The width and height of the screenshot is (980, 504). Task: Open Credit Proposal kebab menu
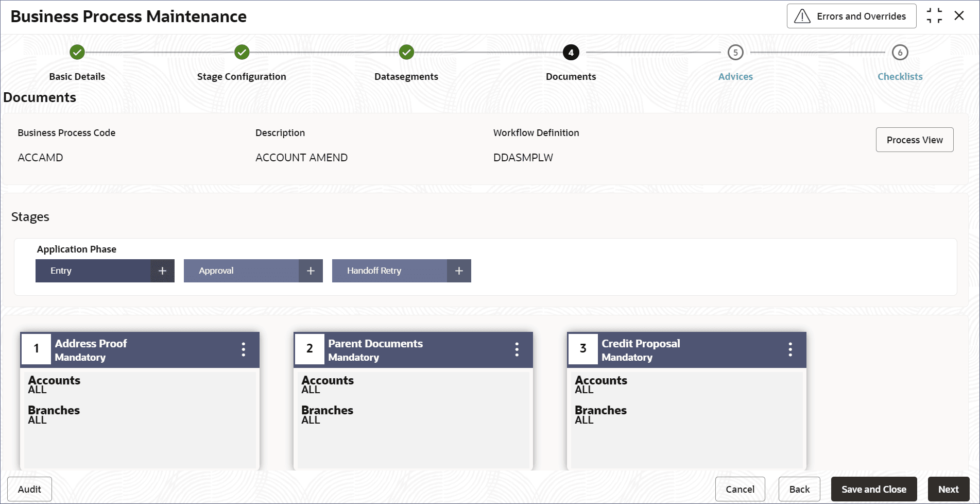pos(790,350)
